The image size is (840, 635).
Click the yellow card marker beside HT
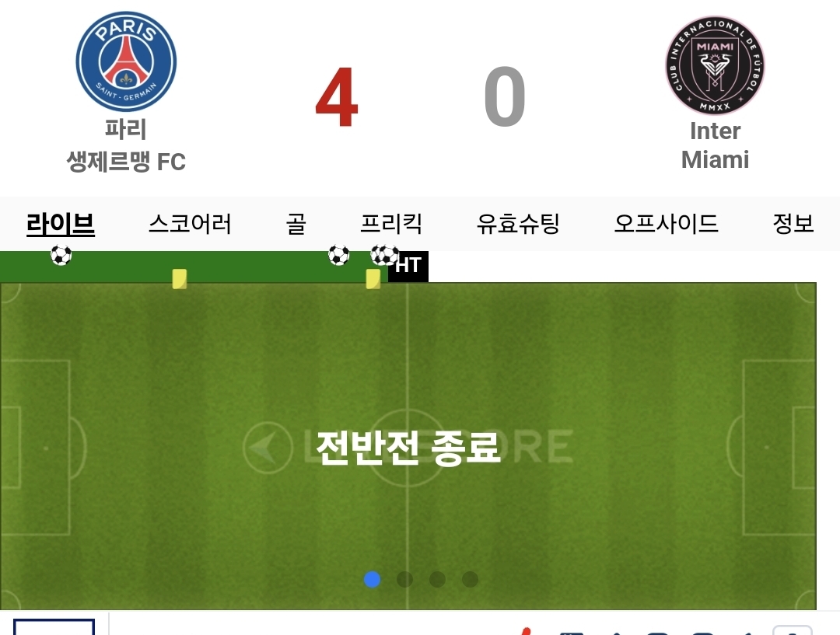373,279
